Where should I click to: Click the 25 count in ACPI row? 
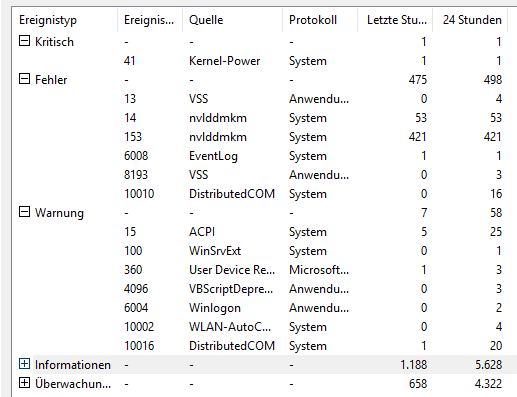(x=496, y=232)
